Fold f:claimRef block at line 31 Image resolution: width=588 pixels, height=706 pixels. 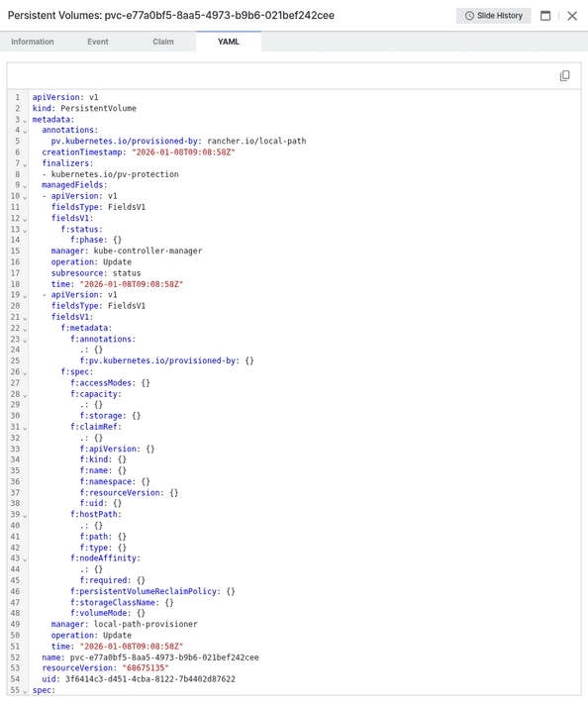coord(25,428)
